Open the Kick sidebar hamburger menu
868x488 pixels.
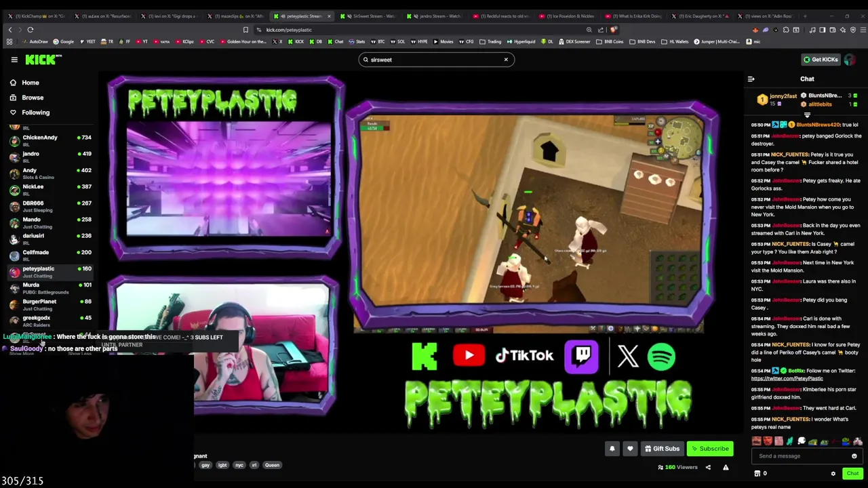click(x=14, y=60)
